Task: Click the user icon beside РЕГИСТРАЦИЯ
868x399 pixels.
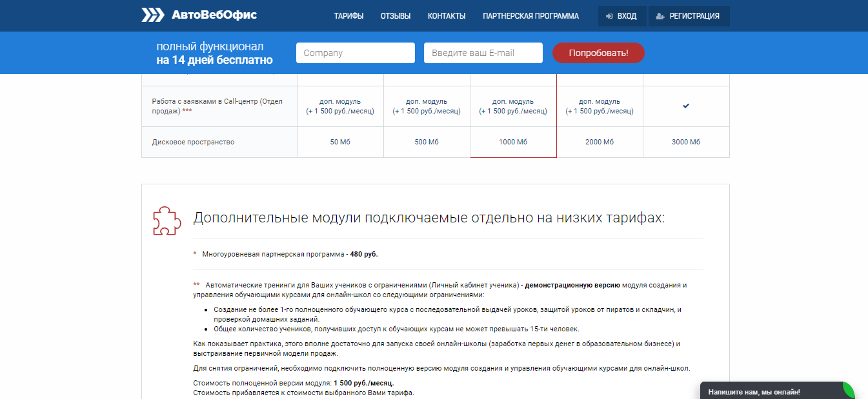Action: point(660,16)
